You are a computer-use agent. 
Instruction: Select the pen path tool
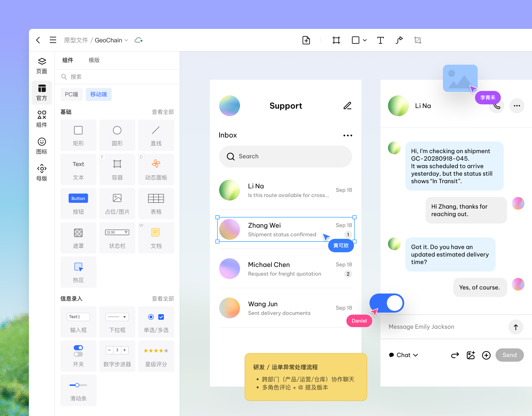coord(399,40)
